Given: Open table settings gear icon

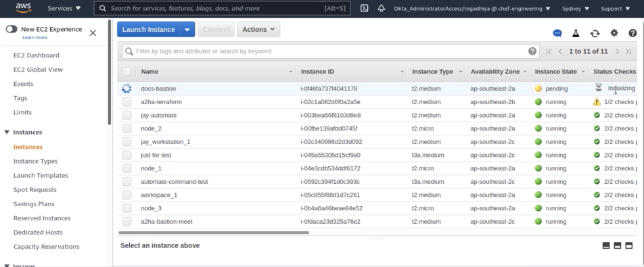Looking at the screenshot, I should tap(614, 33).
